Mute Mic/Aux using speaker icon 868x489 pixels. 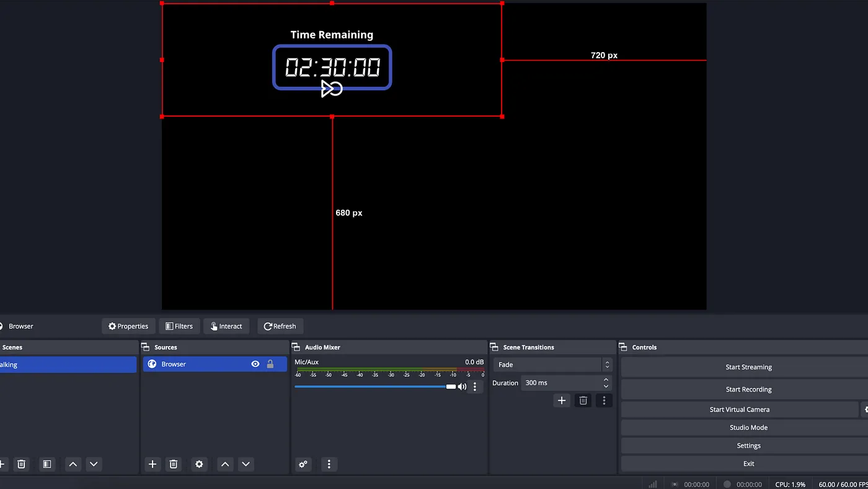click(462, 387)
